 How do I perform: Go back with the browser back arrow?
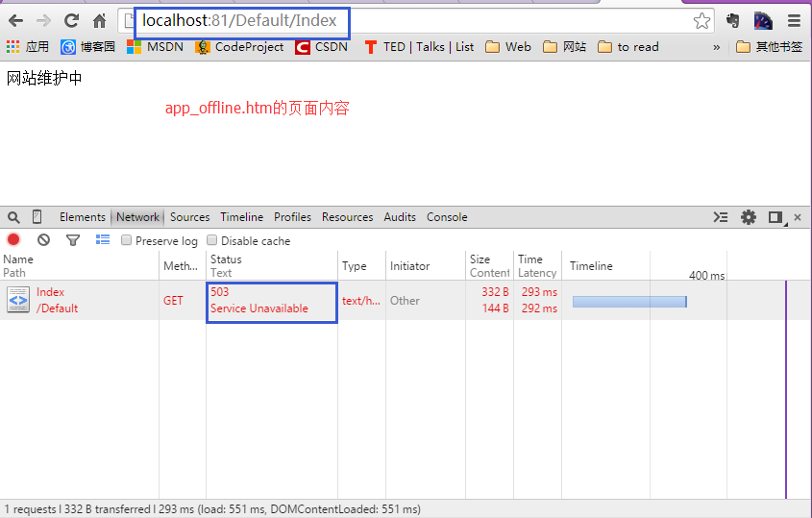(x=16, y=21)
